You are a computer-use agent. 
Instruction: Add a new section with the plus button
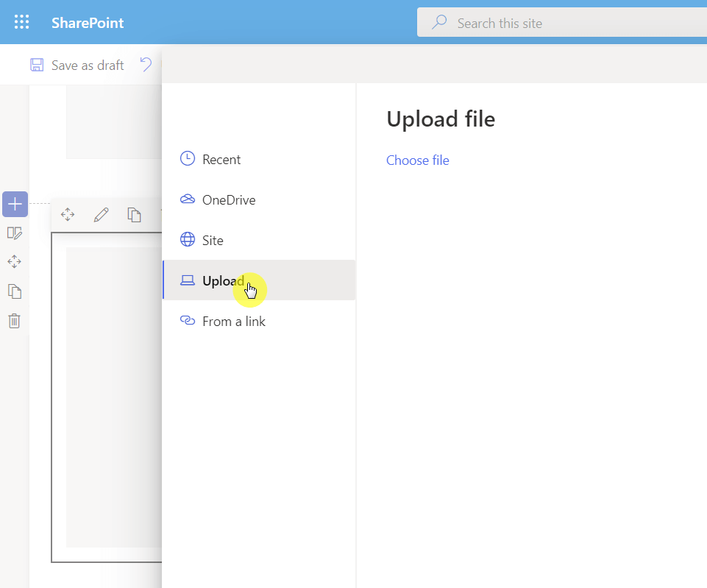tap(15, 205)
